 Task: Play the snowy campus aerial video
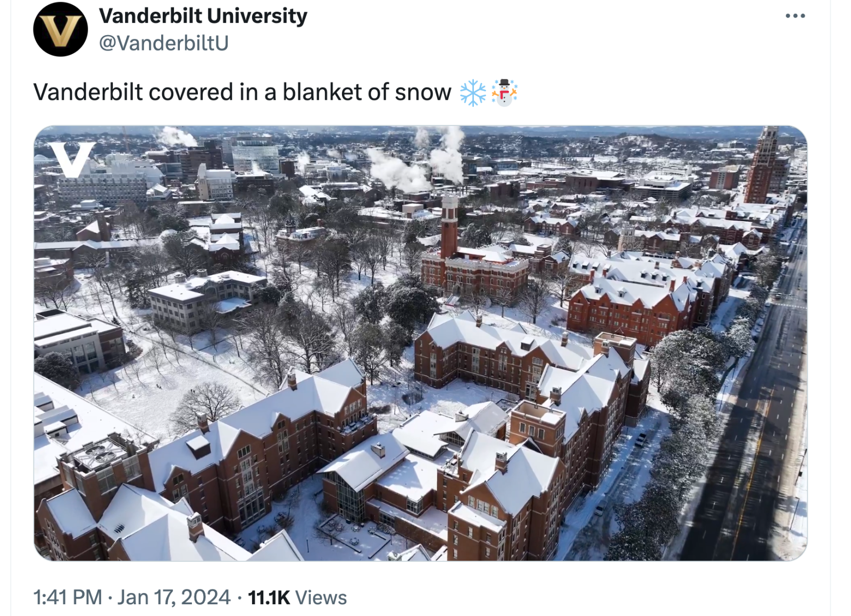tap(420, 343)
